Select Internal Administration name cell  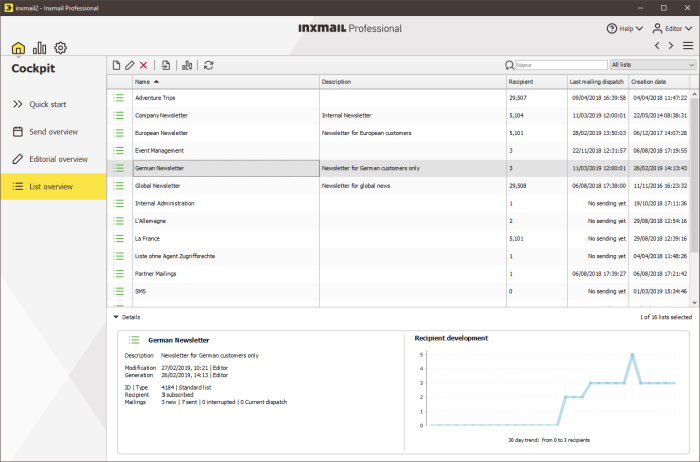click(x=226, y=203)
